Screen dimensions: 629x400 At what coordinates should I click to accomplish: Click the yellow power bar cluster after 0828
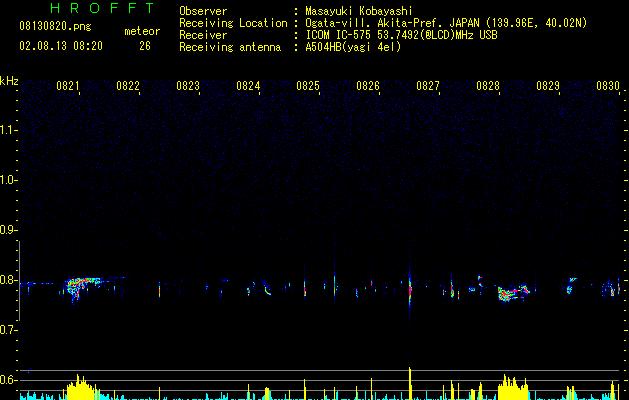tap(513, 388)
